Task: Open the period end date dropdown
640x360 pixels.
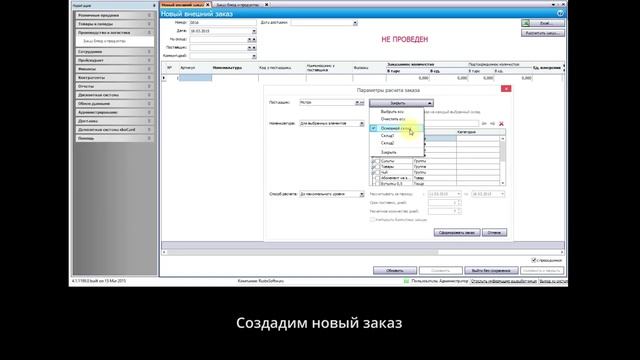Action: [502, 194]
